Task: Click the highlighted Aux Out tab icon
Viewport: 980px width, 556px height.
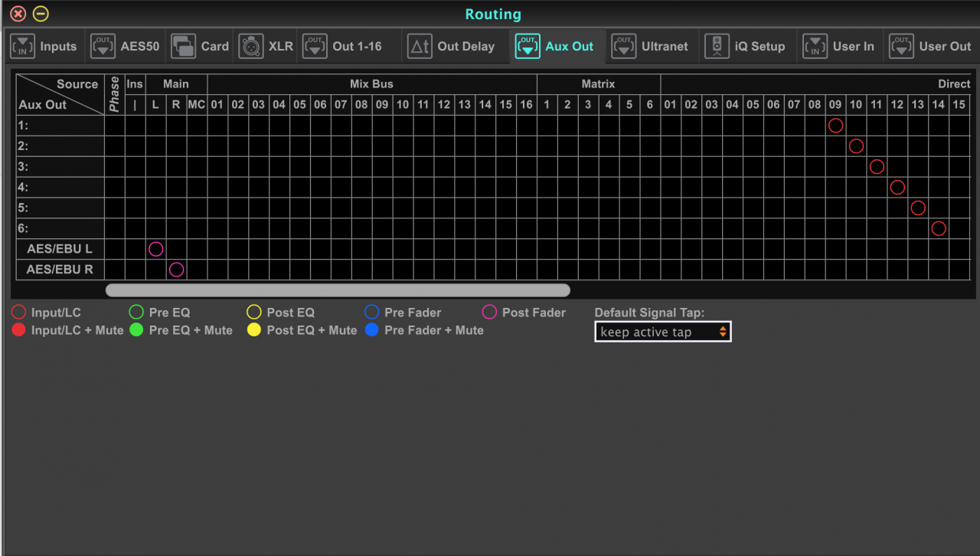Action: tap(528, 46)
